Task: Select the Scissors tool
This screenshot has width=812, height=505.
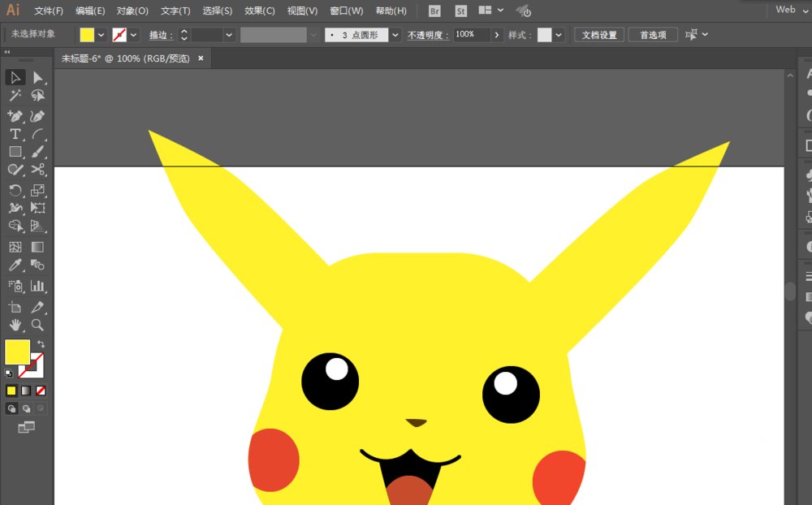Action: point(37,170)
